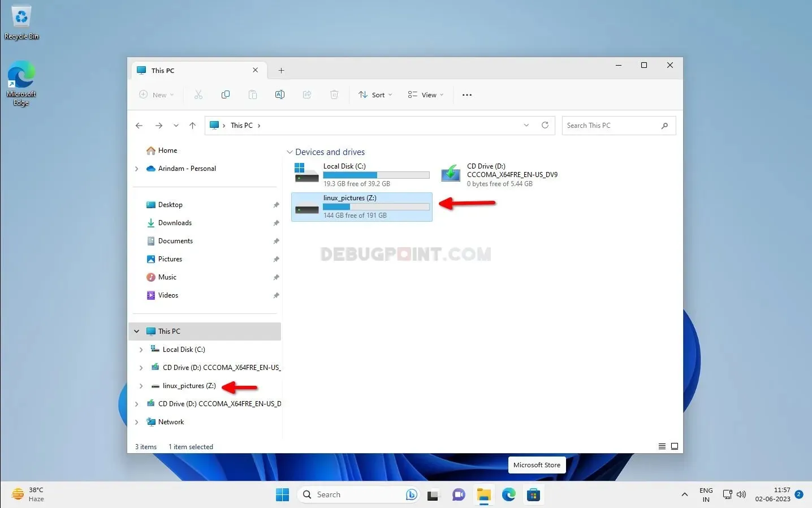
Task: Navigate up one level with the up arrow
Action: coord(192,126)
